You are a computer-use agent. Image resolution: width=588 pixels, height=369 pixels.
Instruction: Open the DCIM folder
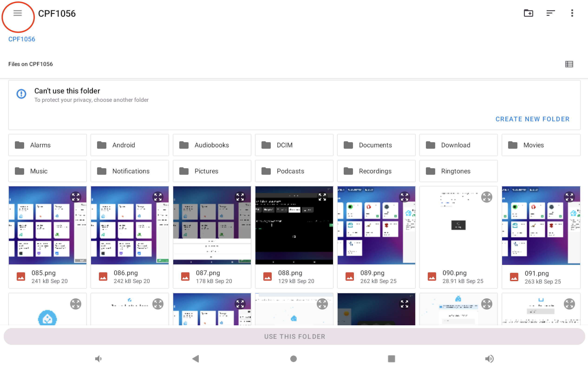pos(294,145)
